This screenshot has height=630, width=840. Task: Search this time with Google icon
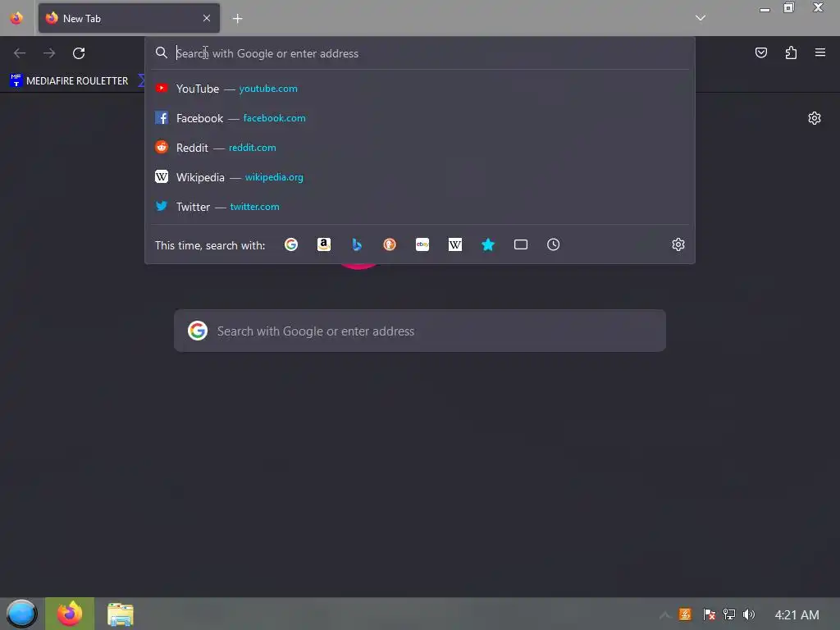291,244
